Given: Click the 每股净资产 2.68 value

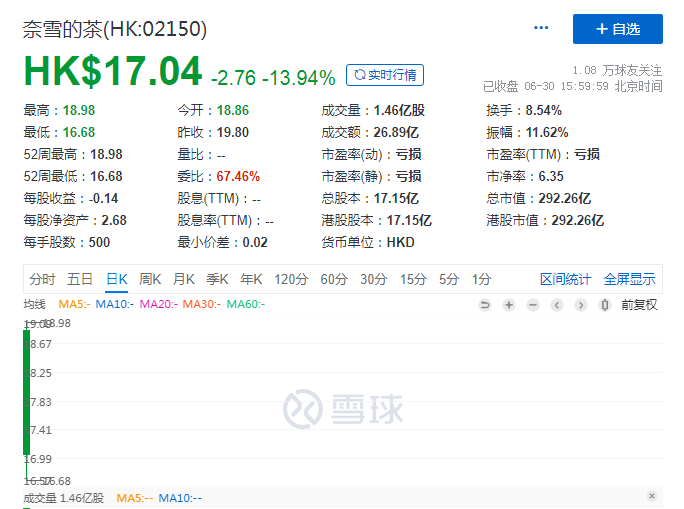Looking at the screenshot, I should click(114, 220).
